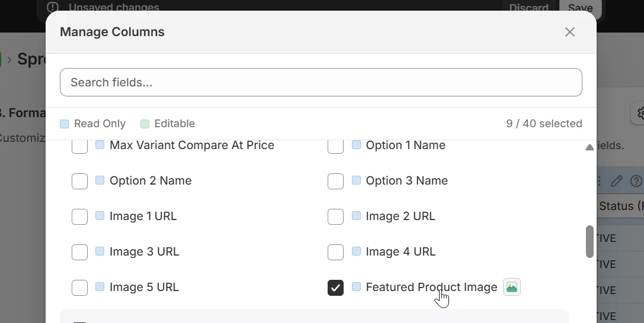This screenshot has height=323, width=644.
Task: Click the Option 3 Name label
Action: point(406,181)
